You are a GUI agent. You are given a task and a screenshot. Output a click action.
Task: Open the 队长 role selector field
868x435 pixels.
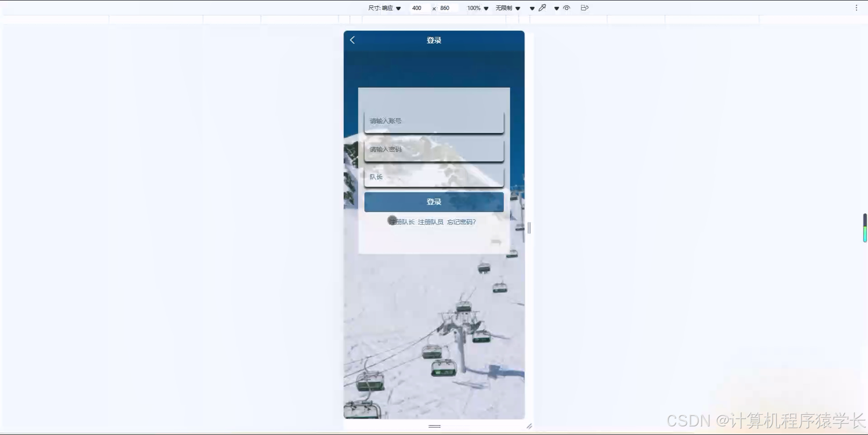434,177
